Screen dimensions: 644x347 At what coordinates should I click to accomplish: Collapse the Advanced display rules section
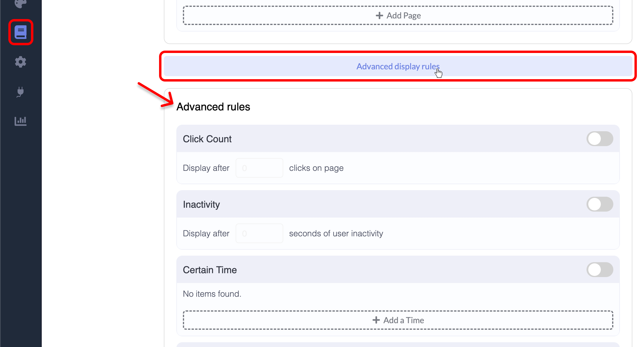pos(398,66)
